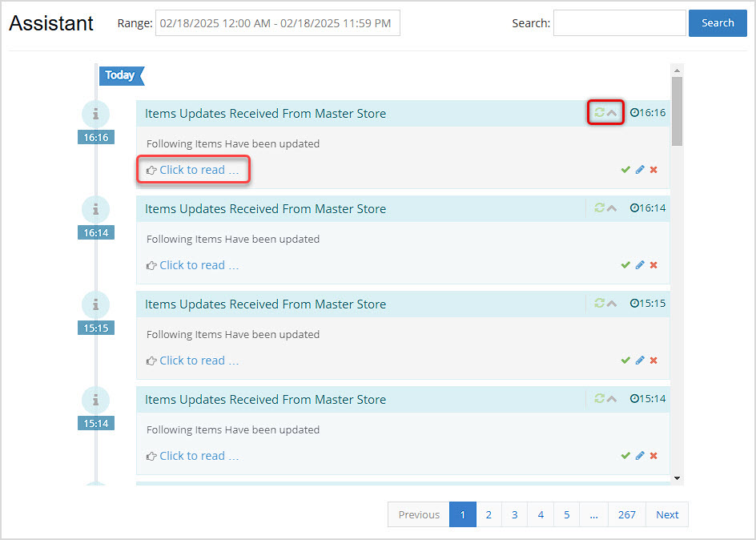This screenshot has height=540, width=756.
Task: Collapse the 16:14 entry with the up arrow
Action: pyautogui.click(x=610, y=208)
